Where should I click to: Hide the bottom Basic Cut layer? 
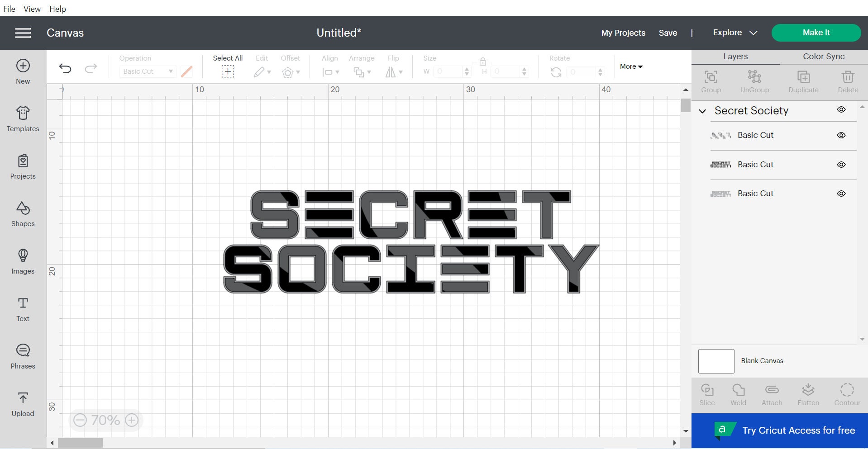[841, 193]
